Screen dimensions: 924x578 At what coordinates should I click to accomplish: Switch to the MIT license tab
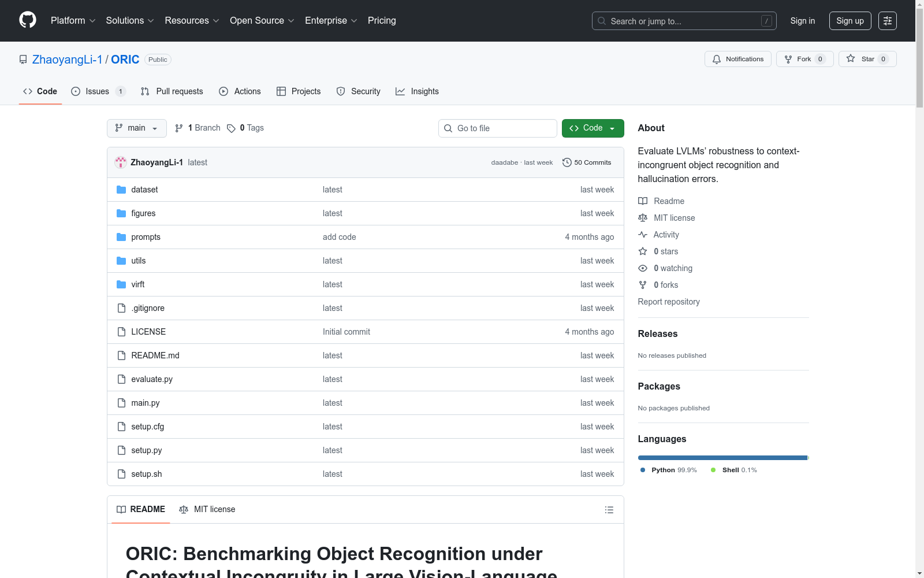207,509
